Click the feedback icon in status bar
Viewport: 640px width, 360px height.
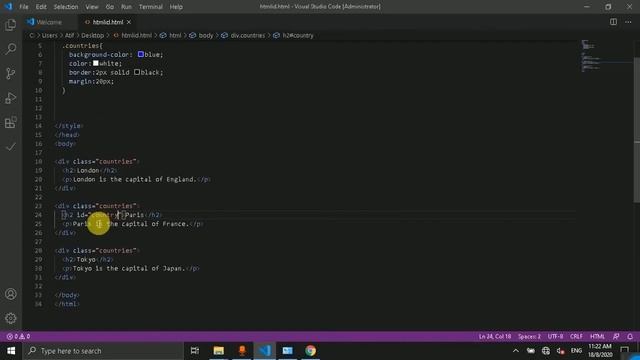click(x=616, y=336)
